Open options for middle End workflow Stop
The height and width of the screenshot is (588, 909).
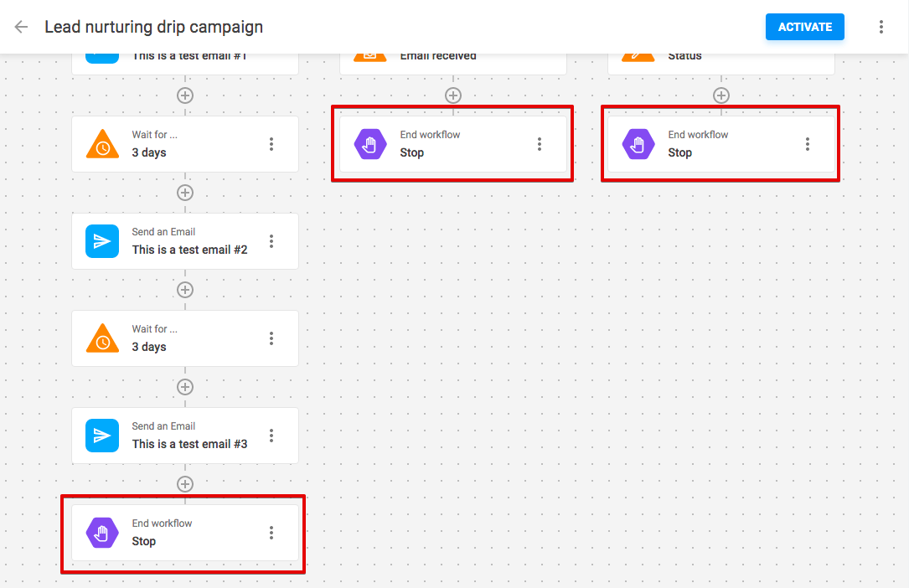[x=540, y=144]
